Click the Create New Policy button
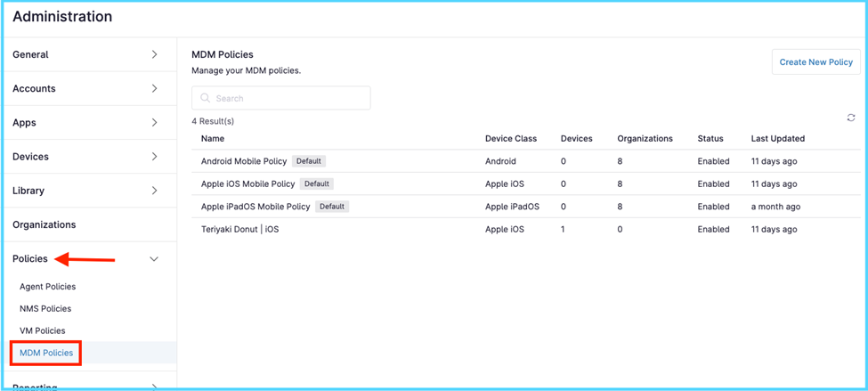The width and height of the screenshot is (868, 391). [x=815, y=62]
